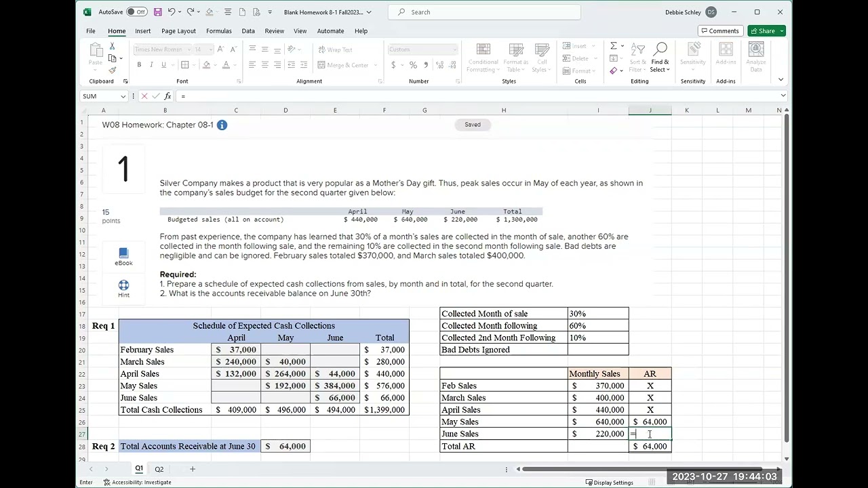Select the Q2 sheet tab
Screen dimensions: 868x488
click(x=159, y=469)
